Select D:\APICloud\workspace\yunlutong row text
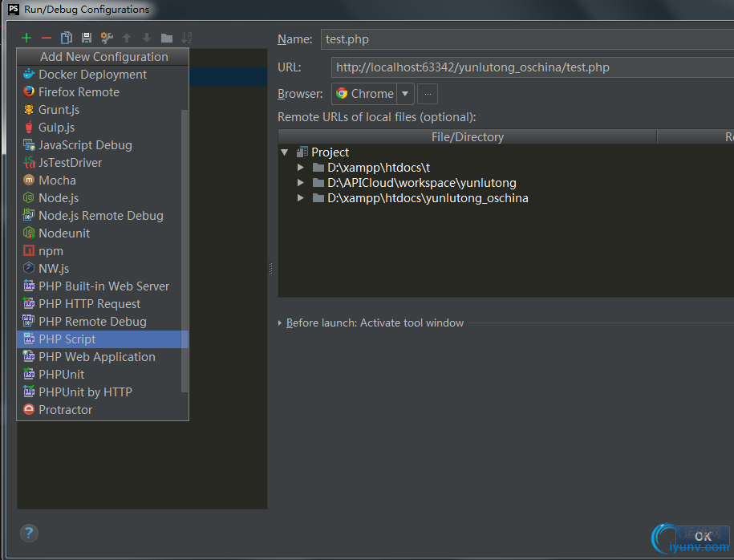Screen dimensions: 734x560 tap(422, 183)
